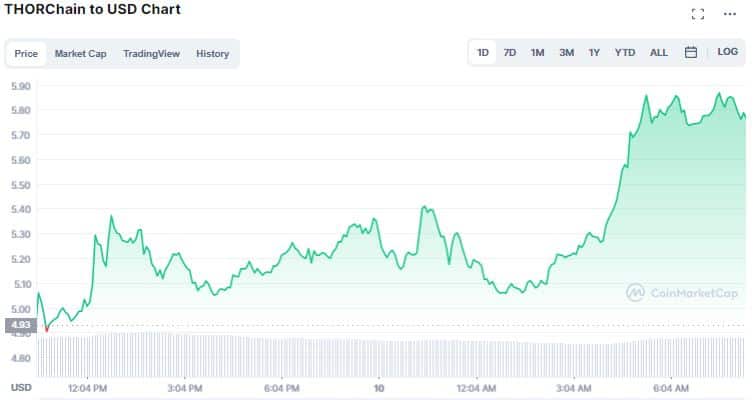Click the 3:04 PM time axis label
This screenshot has height=400, width=755.
[x=185, y=388]
